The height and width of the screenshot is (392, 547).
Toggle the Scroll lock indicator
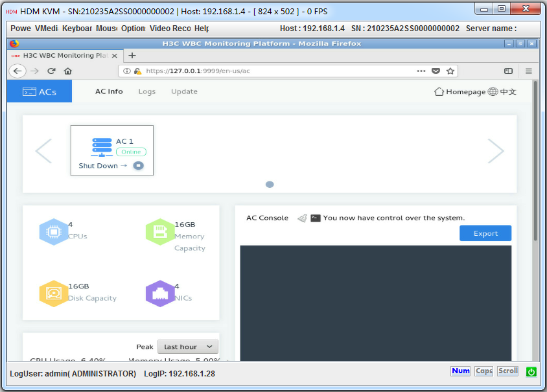pyautogui.click(x=508, y=371)
